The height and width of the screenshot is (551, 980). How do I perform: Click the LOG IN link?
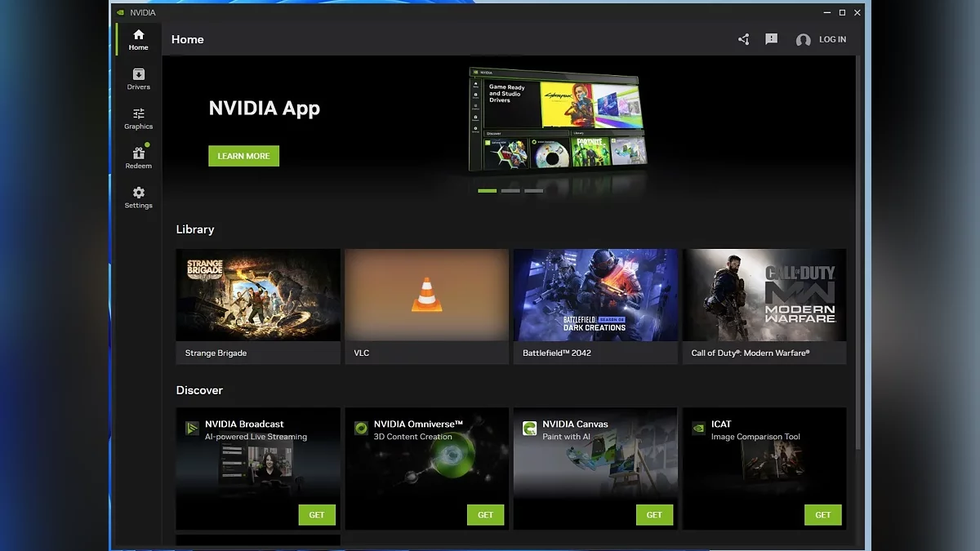(x=832, y=39)
